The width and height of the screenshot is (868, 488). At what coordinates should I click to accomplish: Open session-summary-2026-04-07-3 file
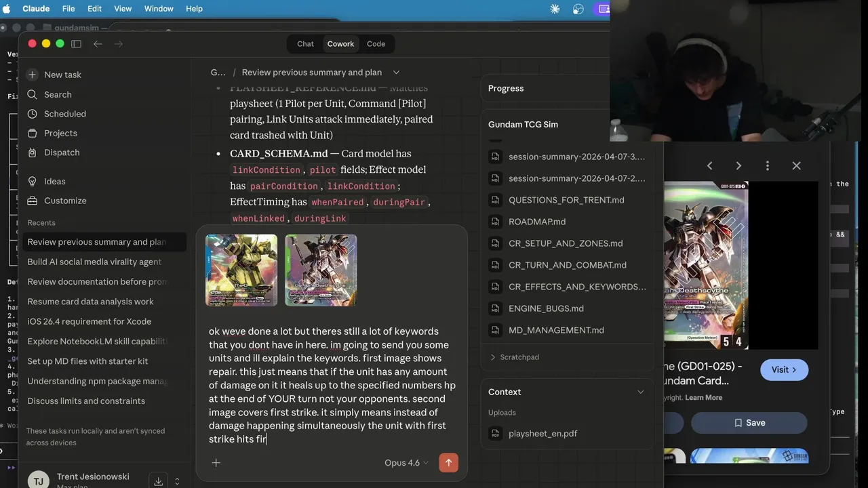tap(576, 157)
